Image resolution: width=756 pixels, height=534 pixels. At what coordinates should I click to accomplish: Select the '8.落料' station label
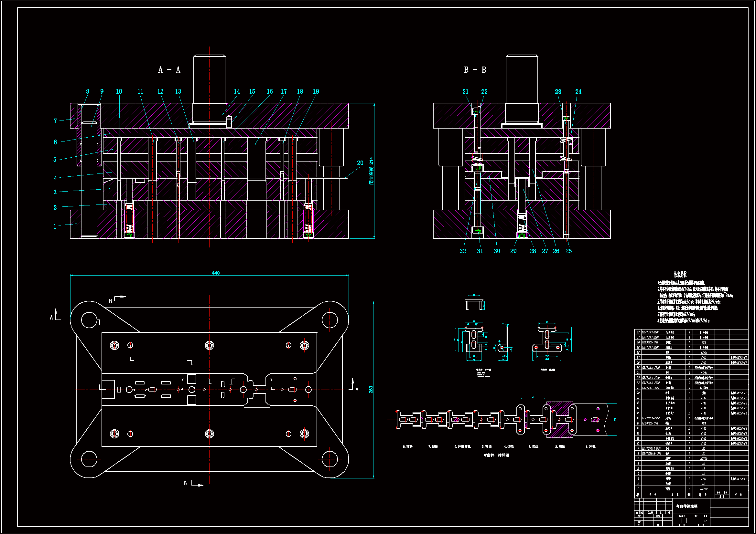pos(408,446)
